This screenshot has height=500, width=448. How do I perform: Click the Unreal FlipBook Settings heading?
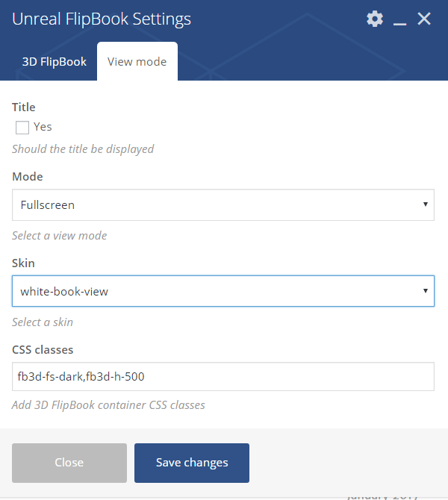click(x=102, y=19)
